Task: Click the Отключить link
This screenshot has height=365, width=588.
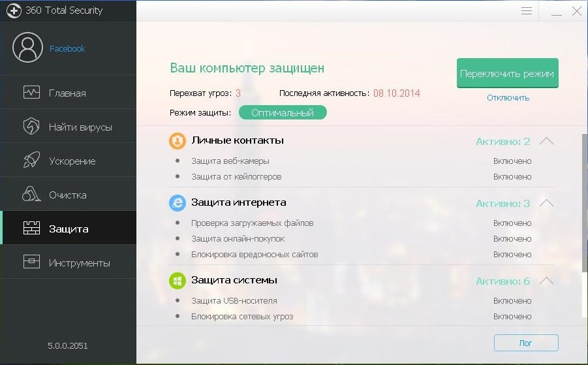Action: pyautogui.click(x=508, y=98)
